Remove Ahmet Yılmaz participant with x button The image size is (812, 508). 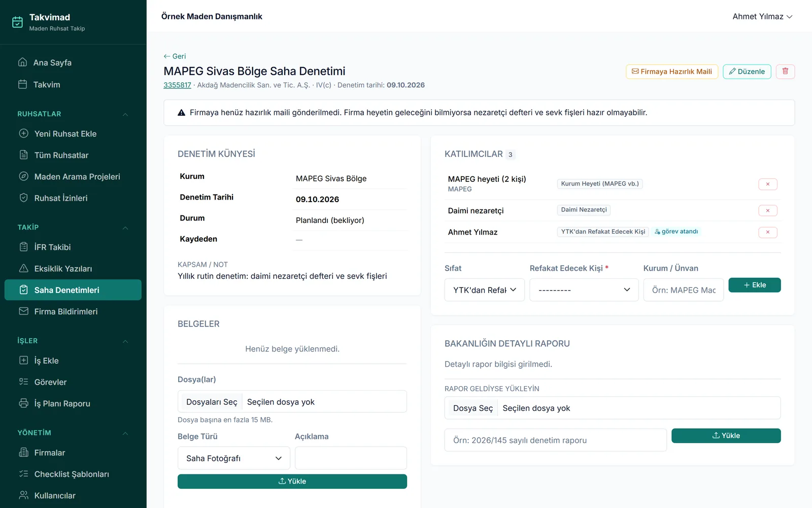click(x=768, y=232)
